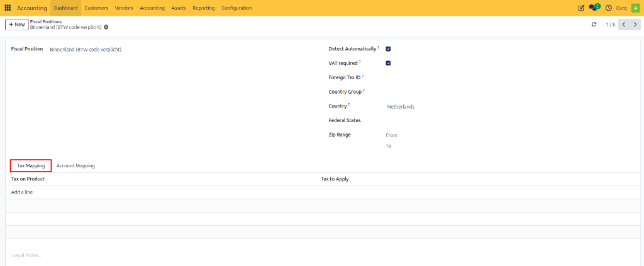The image size is (644, 266).
Task: Open the apps grid menu icon
Action: pos(8,8)
